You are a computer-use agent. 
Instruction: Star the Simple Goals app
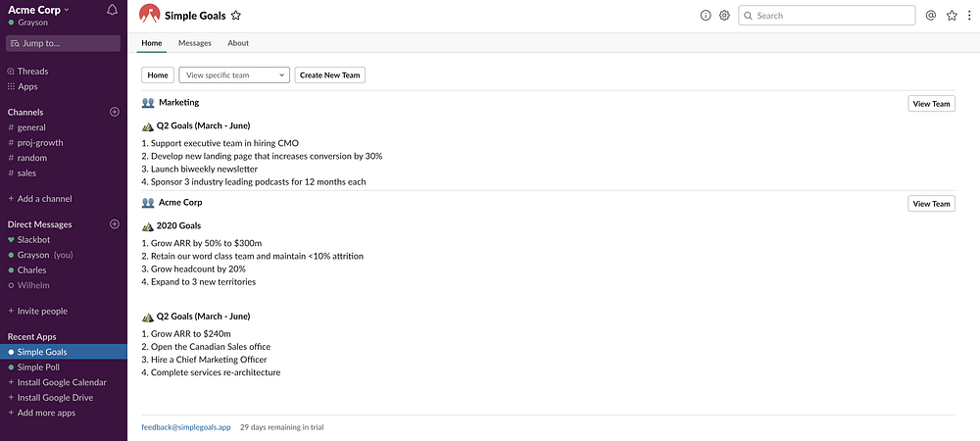[236, 16]
